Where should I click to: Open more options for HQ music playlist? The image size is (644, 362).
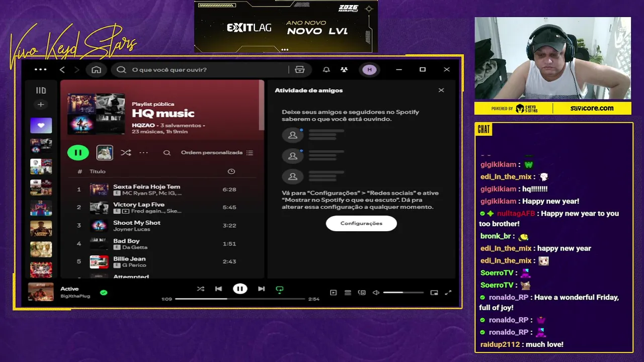click(x=143, y=152)
